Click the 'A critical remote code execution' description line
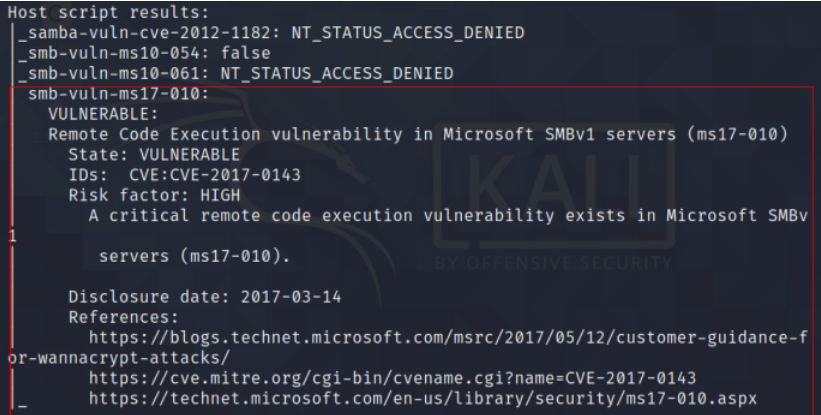Image resolution: width=821 pixels, height=415 pixels. tap(447, 215)
